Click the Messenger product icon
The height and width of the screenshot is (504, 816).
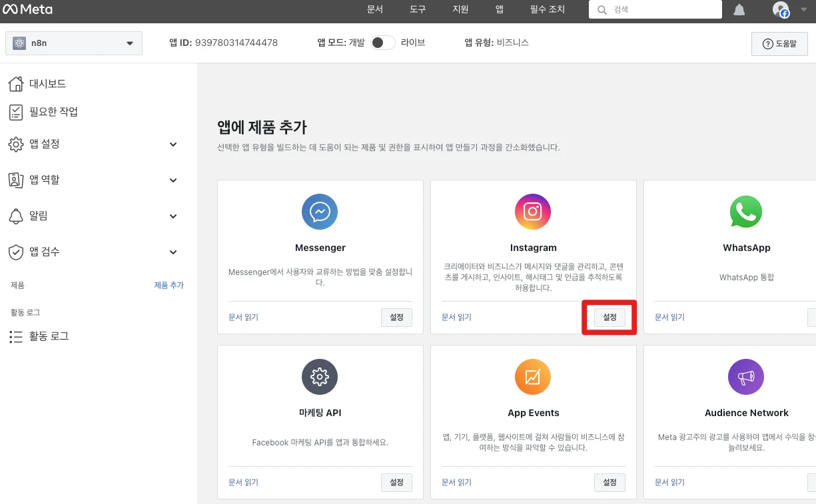(x=320, y=212)
